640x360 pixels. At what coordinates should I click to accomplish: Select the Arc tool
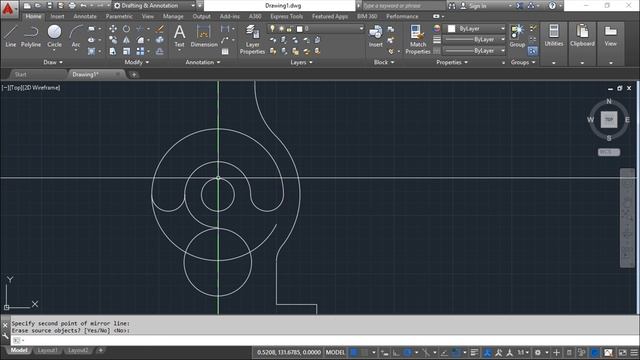[x=76, y=36]
